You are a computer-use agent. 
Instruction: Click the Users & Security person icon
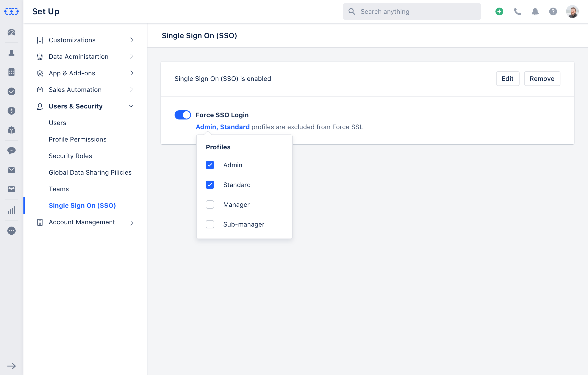tap(40, 106)
